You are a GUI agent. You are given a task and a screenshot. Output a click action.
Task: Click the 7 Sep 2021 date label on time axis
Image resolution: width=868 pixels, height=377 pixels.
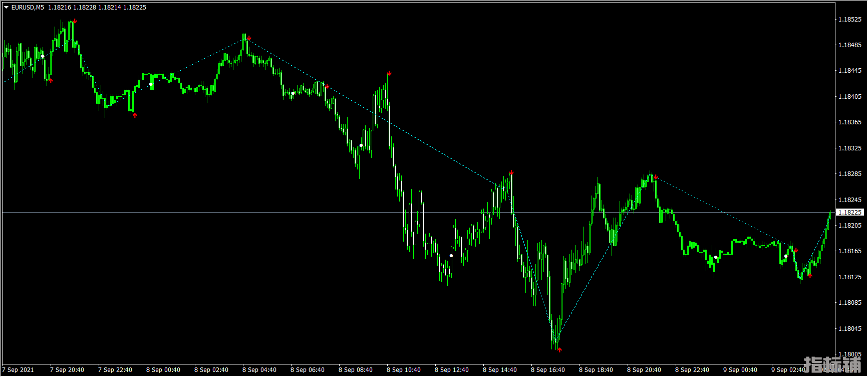18,370
